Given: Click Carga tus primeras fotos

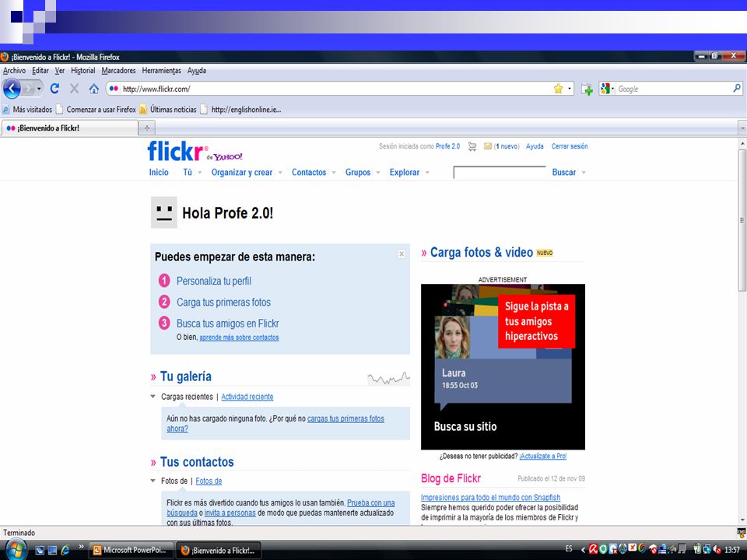Looking at the screenshot, I should pyautogui.click(x=223, y=303).
